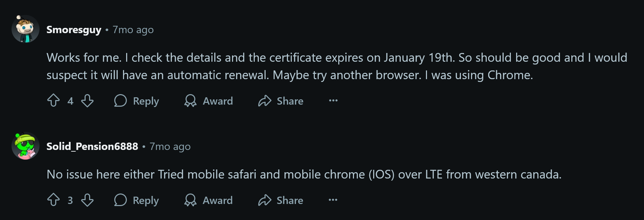Share Solid_Pension6888's comment

click(281, 200)
